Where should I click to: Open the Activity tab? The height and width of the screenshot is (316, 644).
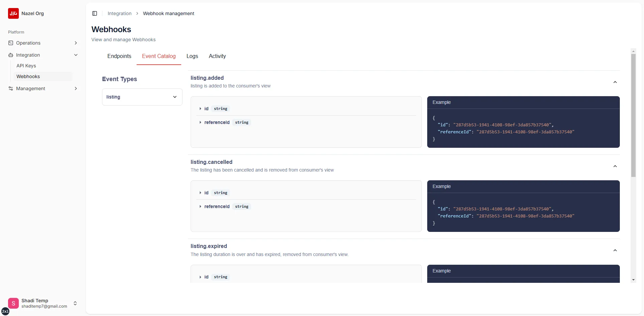click(x=217, y=56)
